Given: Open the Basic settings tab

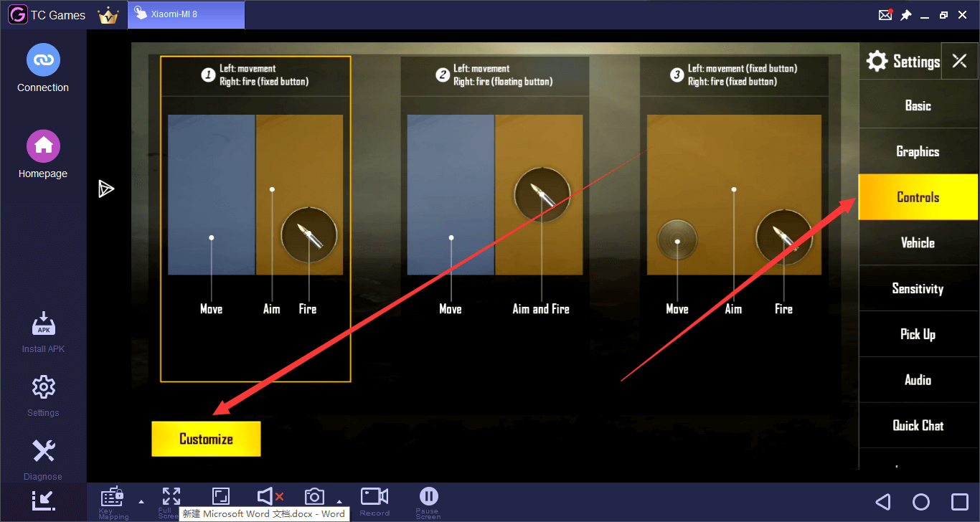Looking at the screenshot, I should pos(918,105).
